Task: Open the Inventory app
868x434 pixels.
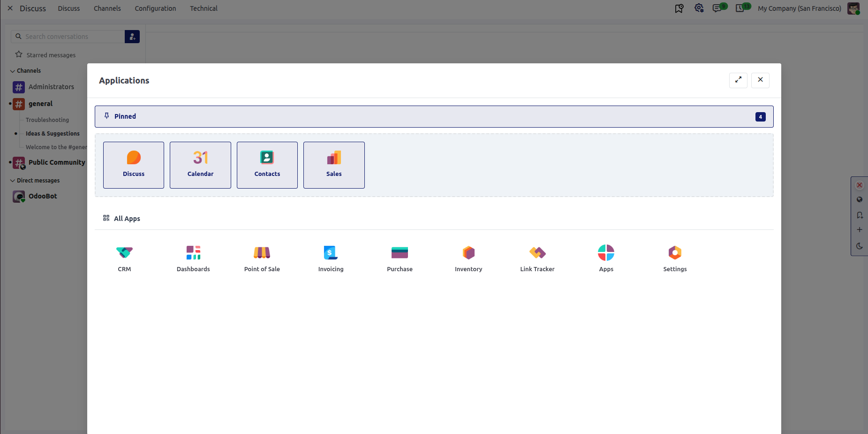Action: coord(468,253)
